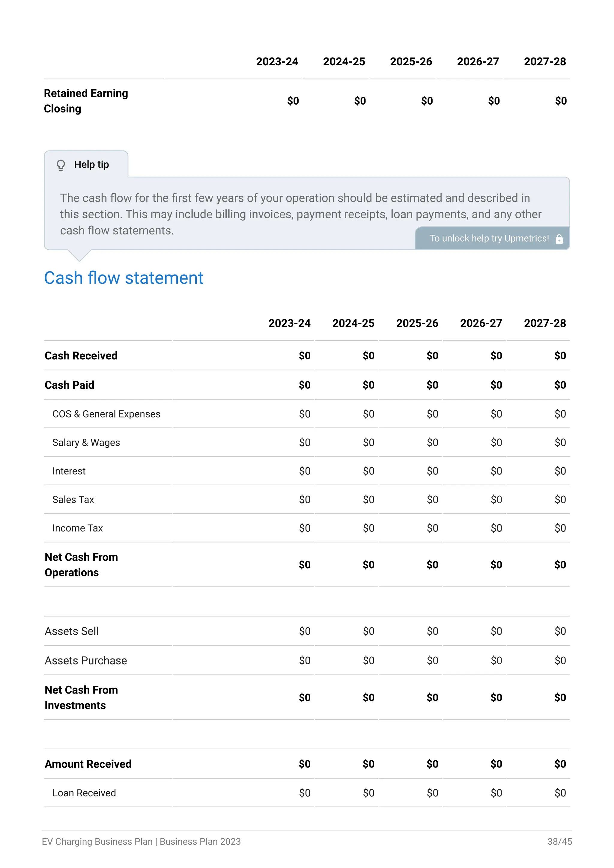Select the Cash Received row label
The width and height of the screenshot is (614, 868).
point(81,356)
